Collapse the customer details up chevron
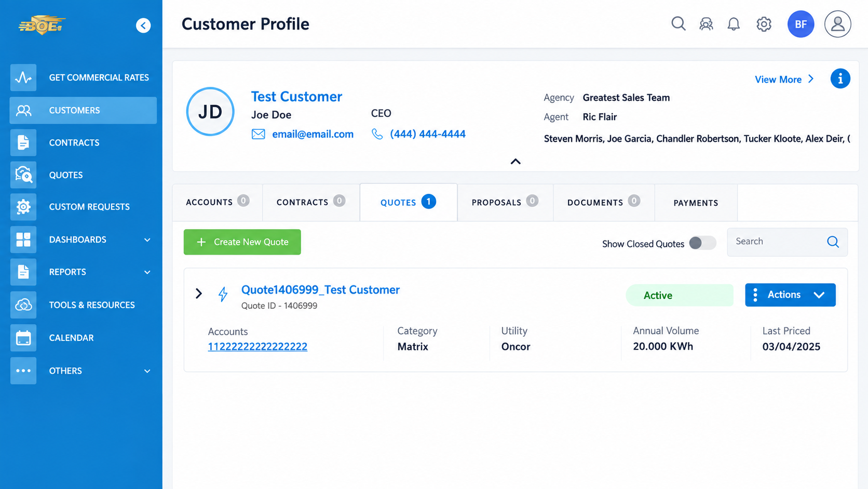Screen dimensions: 868x489 point(516,162)
